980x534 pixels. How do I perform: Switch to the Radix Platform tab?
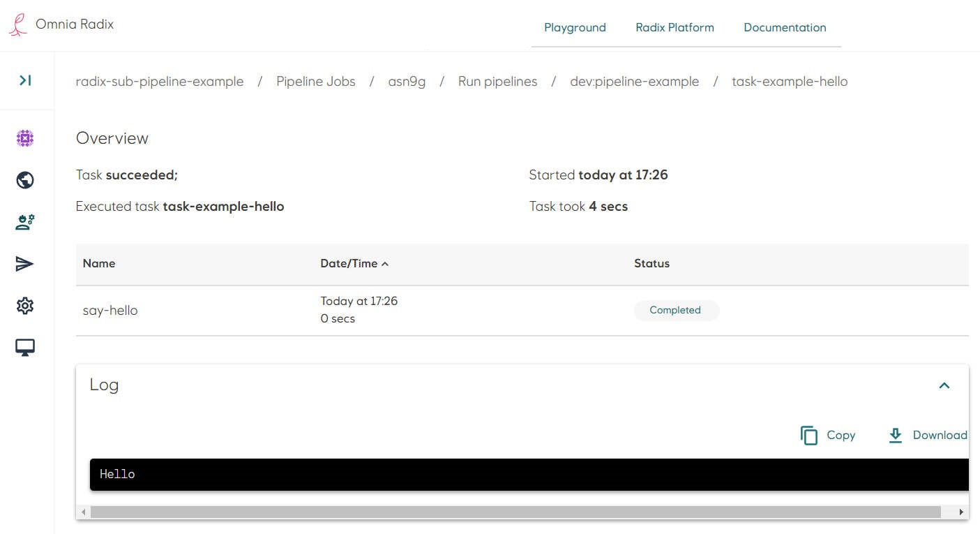674,28
